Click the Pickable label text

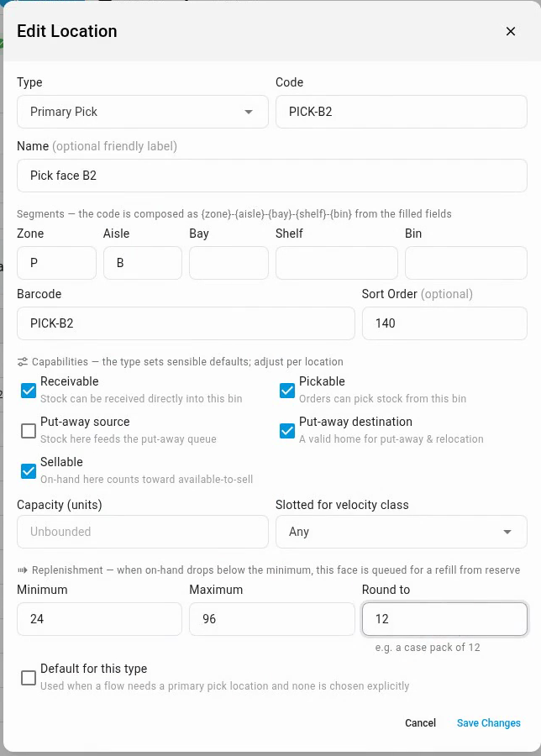click(x=322, y=381)
